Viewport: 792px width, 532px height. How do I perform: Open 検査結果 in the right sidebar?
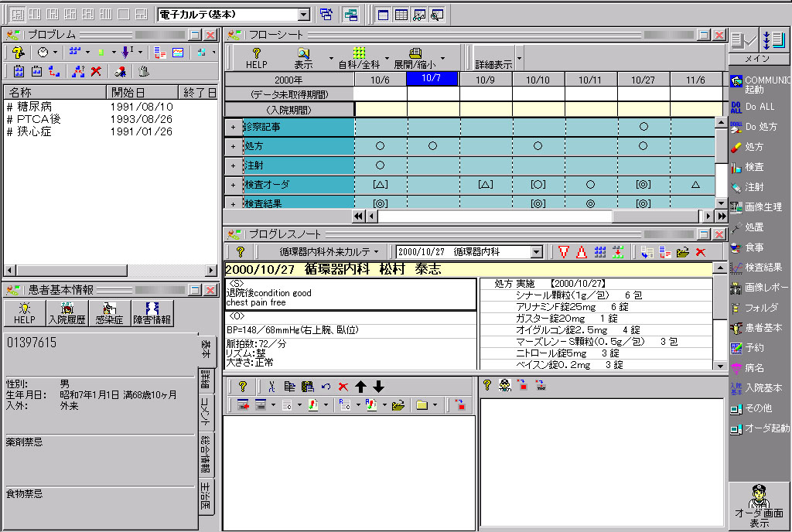[x=756, y=267]
